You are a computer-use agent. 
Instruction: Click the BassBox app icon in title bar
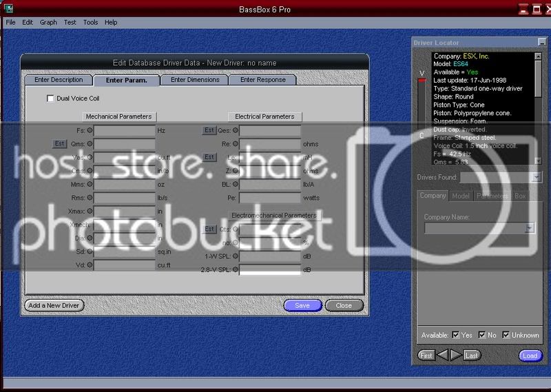point(8,9)
